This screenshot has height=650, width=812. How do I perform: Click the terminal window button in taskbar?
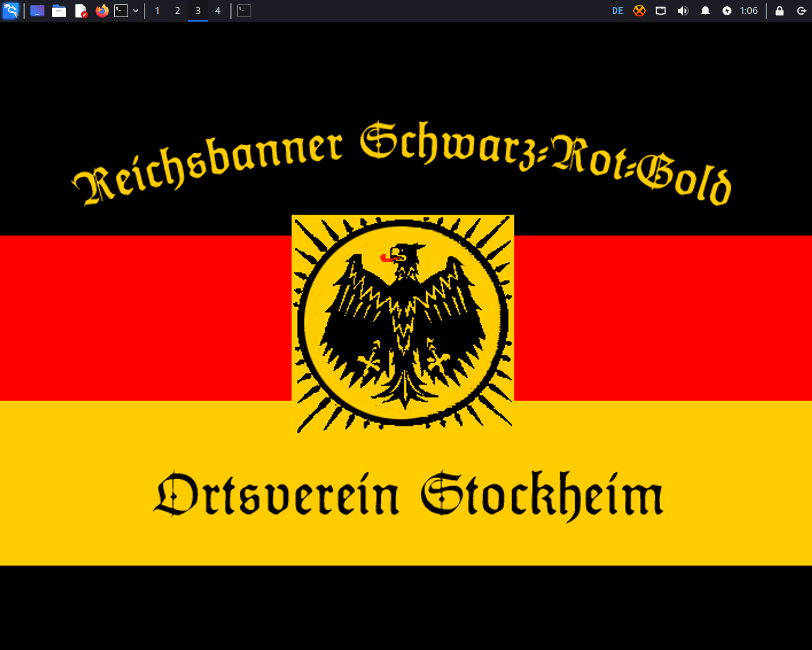click(244, 11)
